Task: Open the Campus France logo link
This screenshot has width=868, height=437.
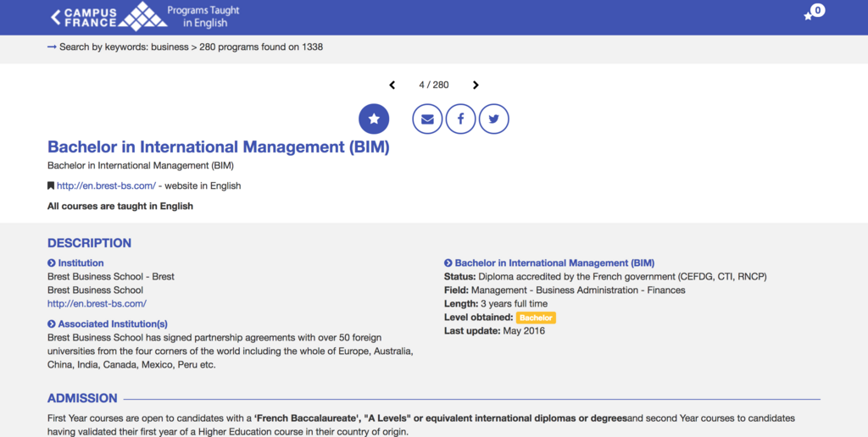Action: tap(114, 17)
